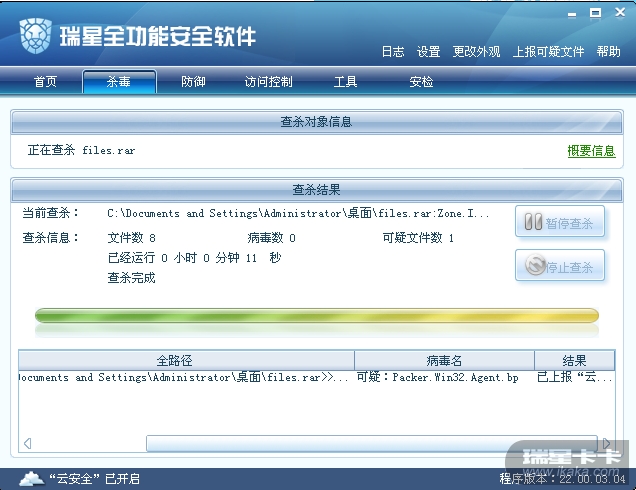Click the 可疑文件数 1 count
636x490 pixels.
(418, 238)
